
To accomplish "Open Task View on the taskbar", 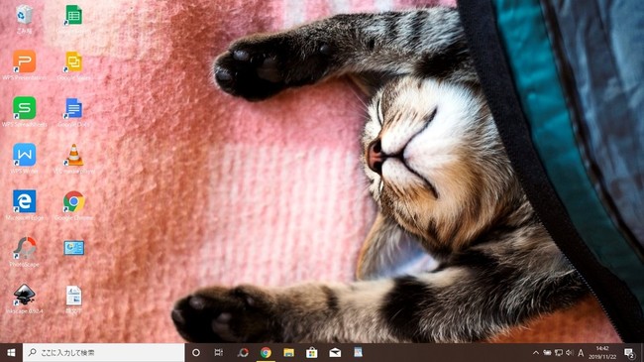I will 219,352.
